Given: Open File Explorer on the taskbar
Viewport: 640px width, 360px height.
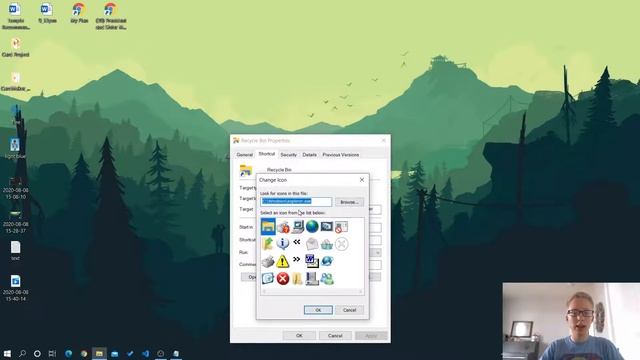Looking at the screenshot, I should (x=99, y=353).
